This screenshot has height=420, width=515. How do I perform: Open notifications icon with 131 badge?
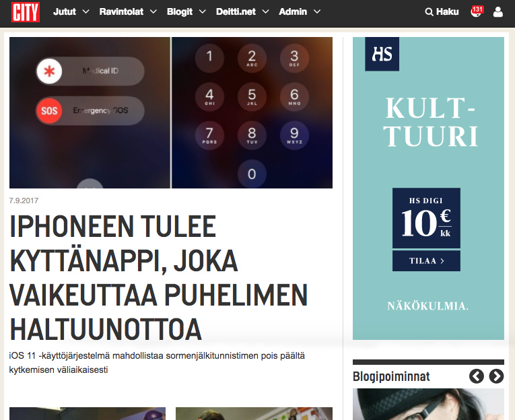pos(476,12)
